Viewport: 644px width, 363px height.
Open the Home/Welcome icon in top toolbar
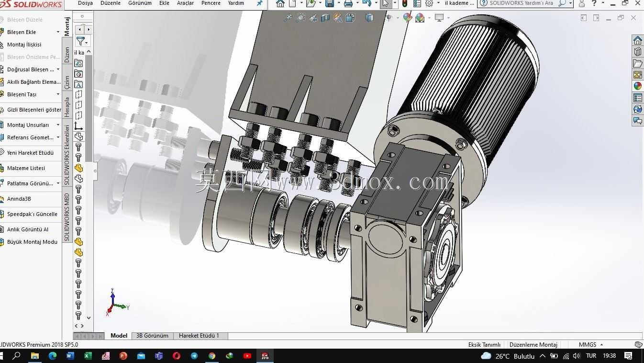280,3
